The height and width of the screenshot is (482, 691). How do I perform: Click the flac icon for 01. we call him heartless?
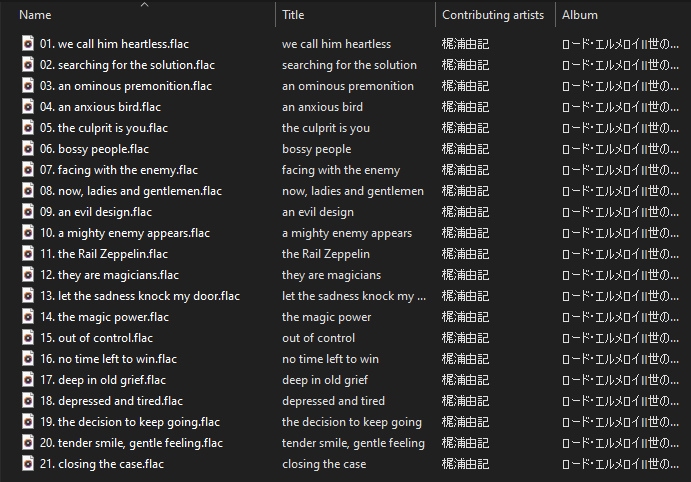point(28,44)
